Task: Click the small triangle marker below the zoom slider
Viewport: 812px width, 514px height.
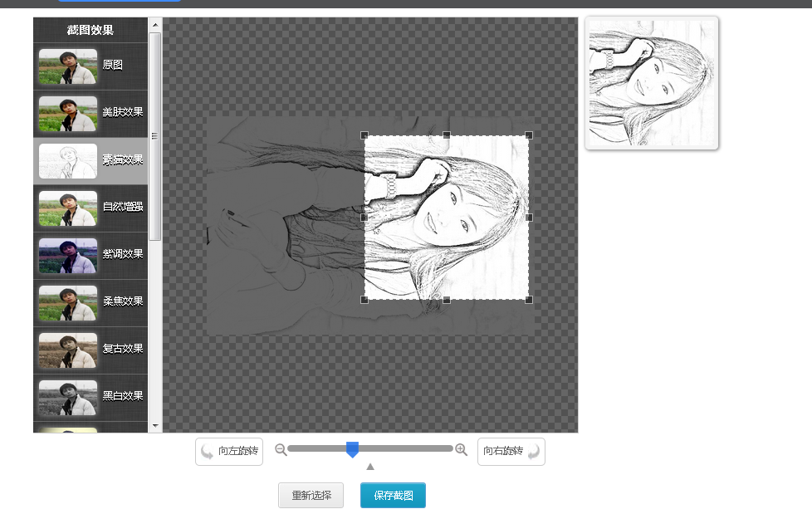Action: (x=370, y=467)
